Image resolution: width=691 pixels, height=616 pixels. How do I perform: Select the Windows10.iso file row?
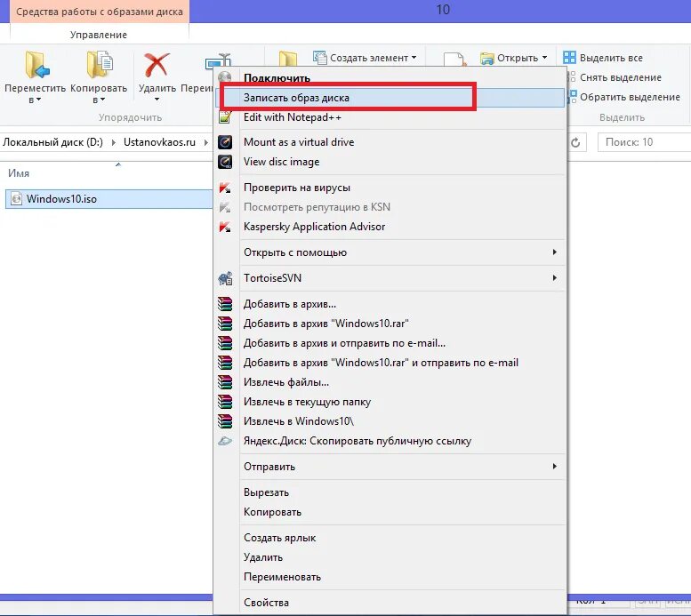pyautogui.click(x=109, y=199)
